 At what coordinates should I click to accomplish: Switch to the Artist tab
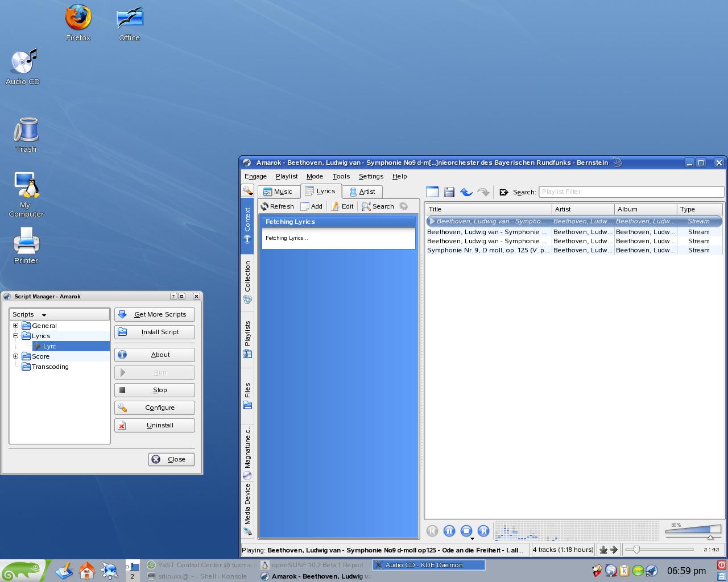pos(362,192)
